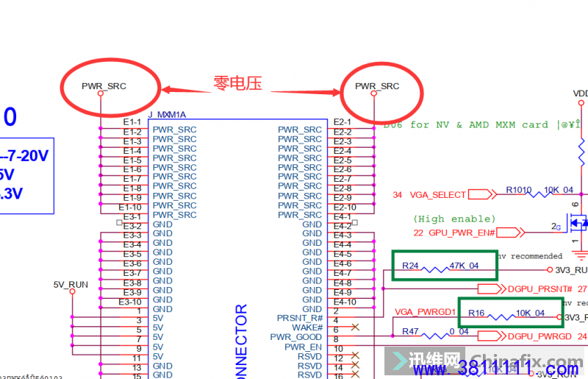Click the blue 7-20V voltage note

tap(24, 155)
